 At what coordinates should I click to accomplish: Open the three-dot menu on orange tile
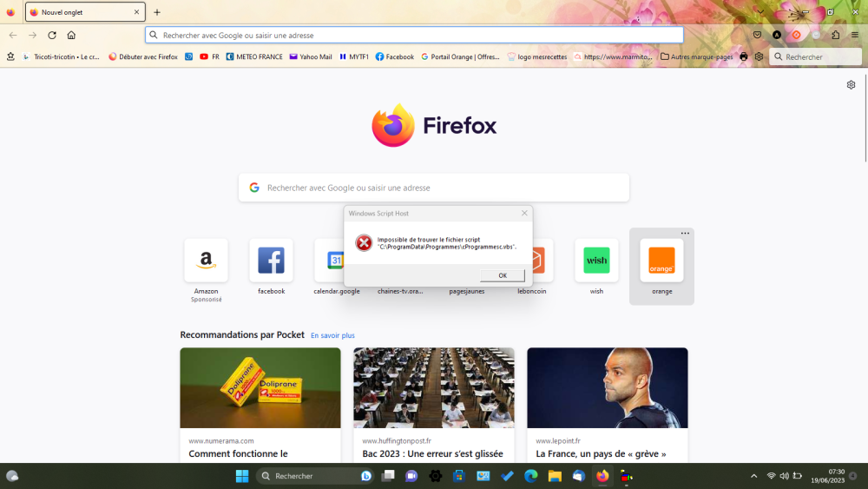[x=685, y=234]
